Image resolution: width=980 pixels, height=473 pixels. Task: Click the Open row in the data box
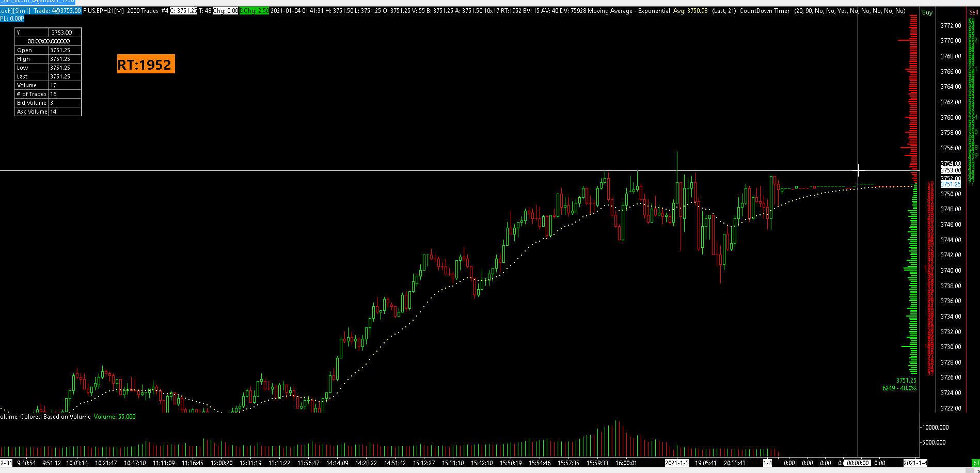click(48, 50)
